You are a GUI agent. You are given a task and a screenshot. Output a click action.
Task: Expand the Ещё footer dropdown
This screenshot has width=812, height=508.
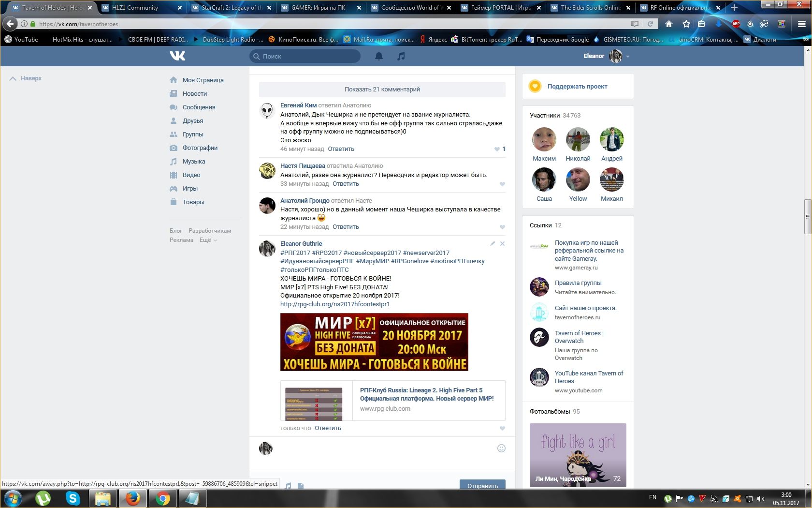pos(208,240)
